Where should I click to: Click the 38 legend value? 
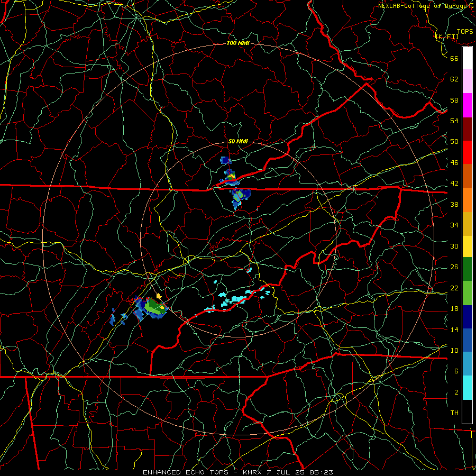click(x=454, y=204)
